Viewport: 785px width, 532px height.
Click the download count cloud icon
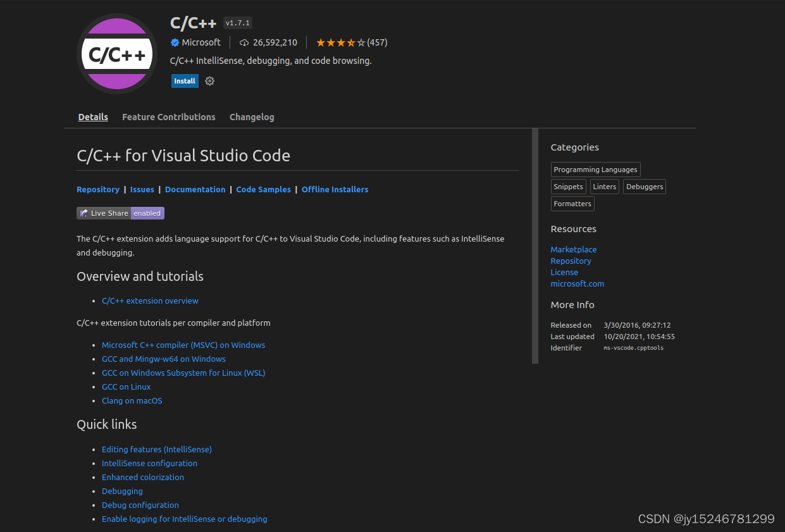(x=244, y=42)
